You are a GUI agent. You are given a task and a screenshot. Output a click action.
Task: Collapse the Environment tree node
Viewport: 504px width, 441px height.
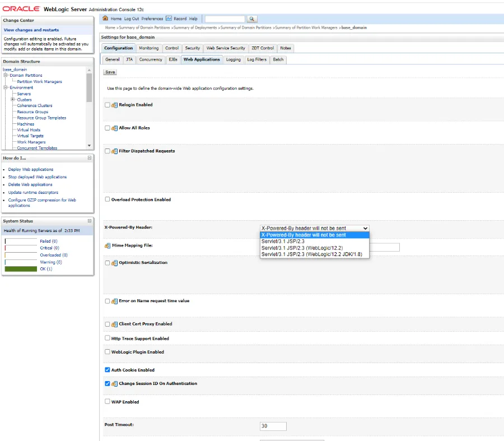point(6,87)
